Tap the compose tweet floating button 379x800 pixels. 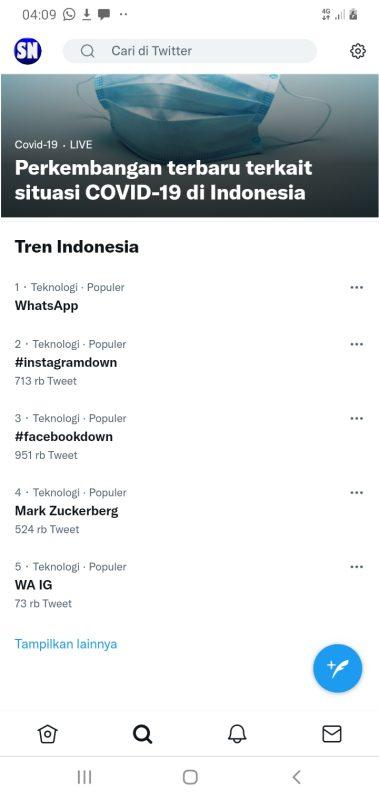tap(337, 668)
